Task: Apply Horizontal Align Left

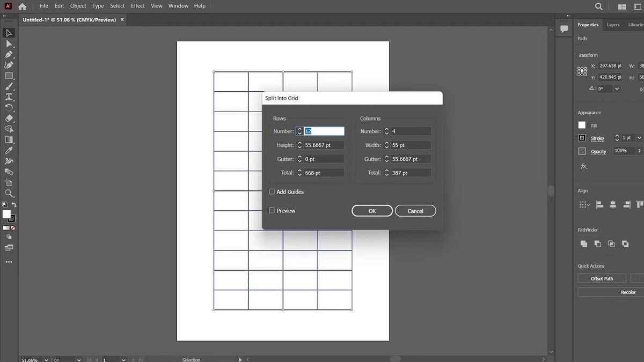Action: click(599, 204)
